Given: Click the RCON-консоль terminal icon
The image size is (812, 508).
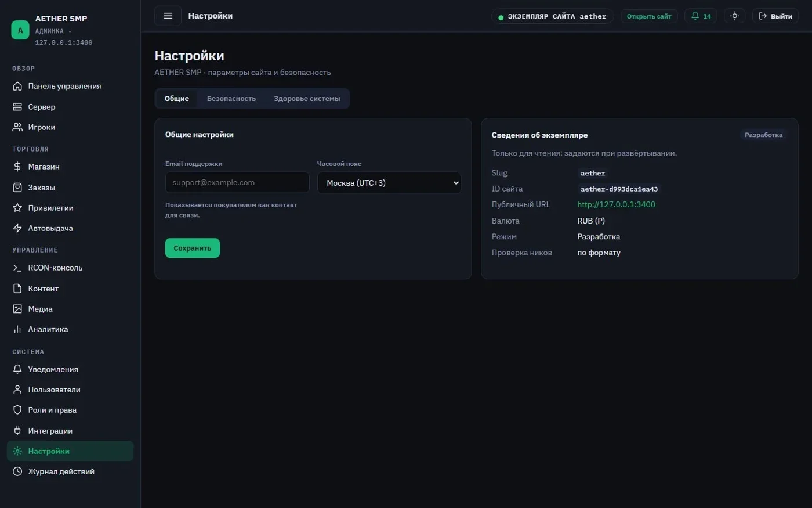Looking at the screenshot, I should click(17, 268).
